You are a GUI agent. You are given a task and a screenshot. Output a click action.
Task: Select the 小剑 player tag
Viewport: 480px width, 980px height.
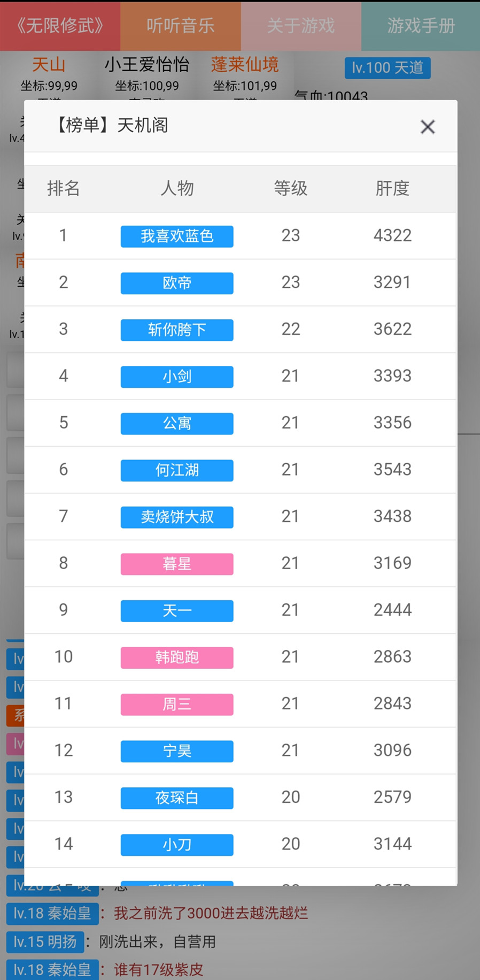click(177, 377)
